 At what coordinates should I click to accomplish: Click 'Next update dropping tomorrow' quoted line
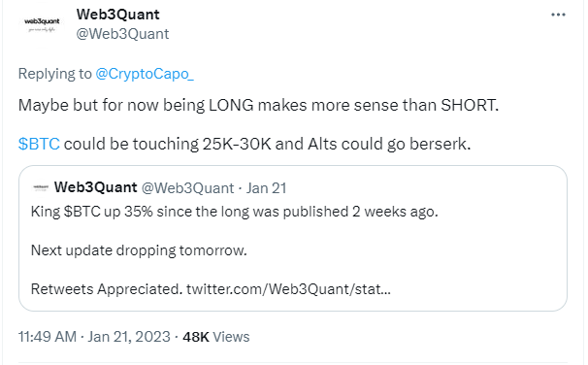click(139, 250)
